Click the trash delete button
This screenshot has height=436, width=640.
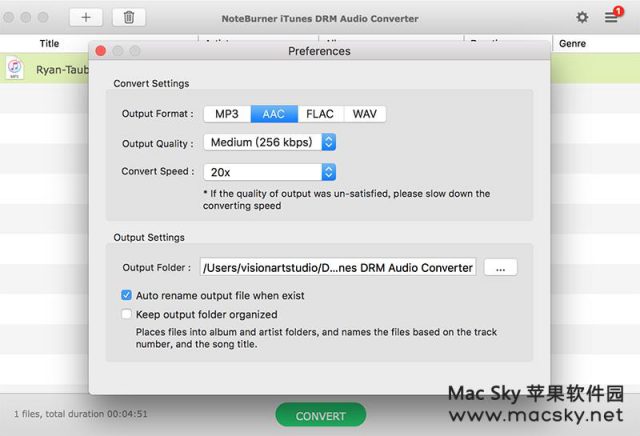(x=129, y=18)
